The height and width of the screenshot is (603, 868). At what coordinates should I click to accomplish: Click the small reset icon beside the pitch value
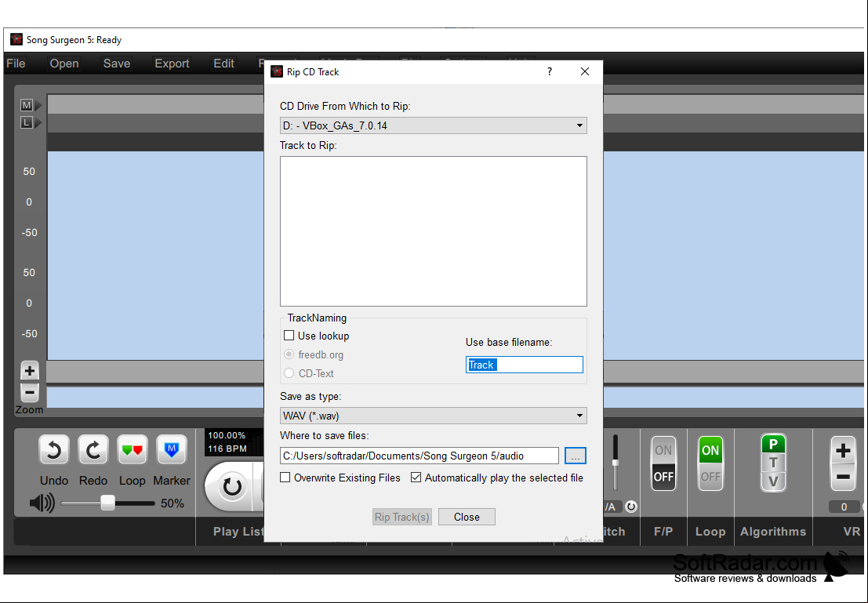(x=631, y=507)
